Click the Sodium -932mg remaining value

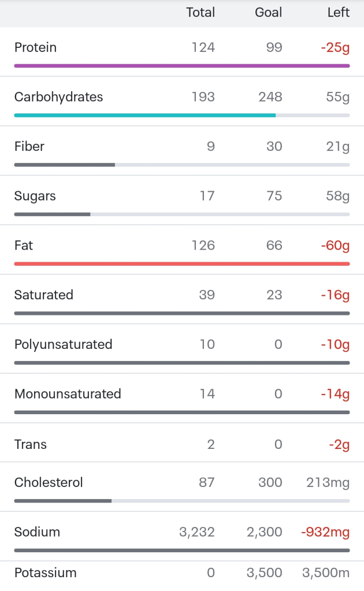325,532
